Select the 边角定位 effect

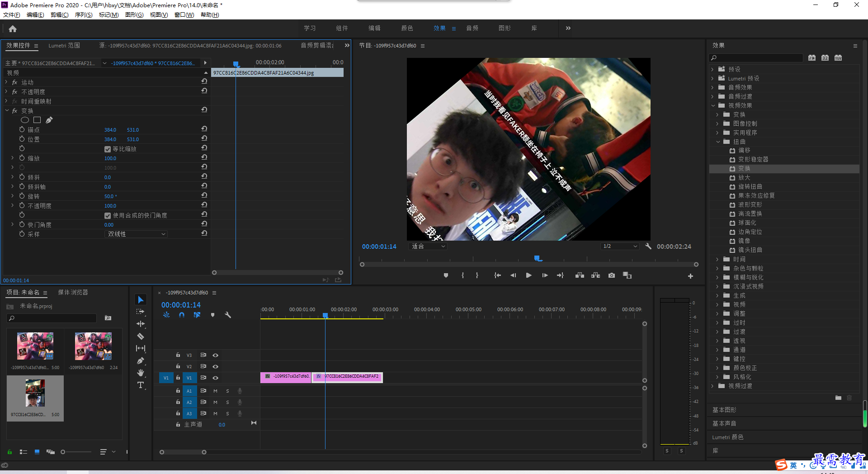[750, 232]
